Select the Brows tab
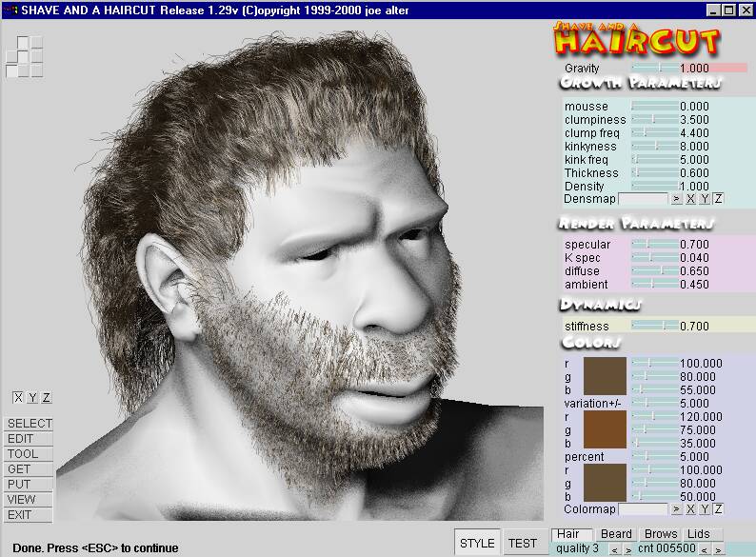Viewport: 756px width, 557px height. [661, 534]
